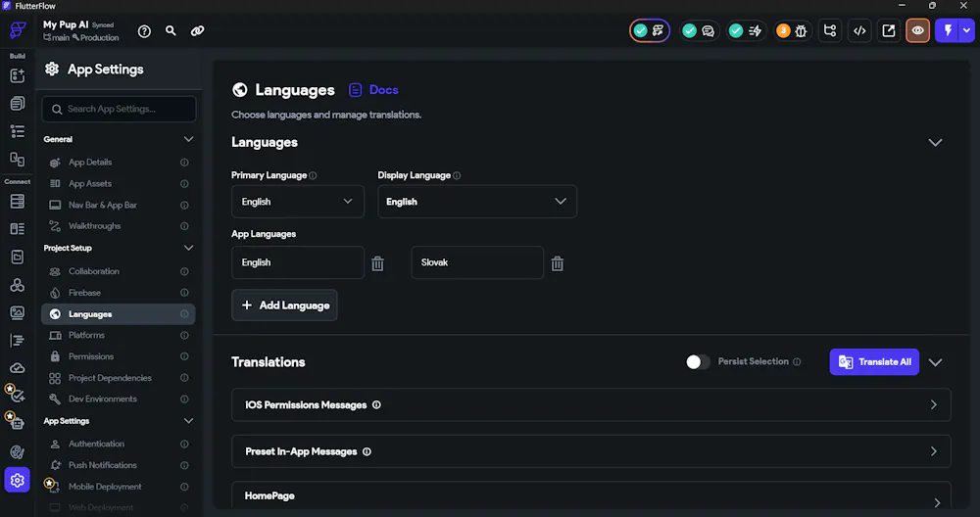The image size is (980, 517).
Task: Collapse the Languages section chevron
Action: tap(935, 142)
